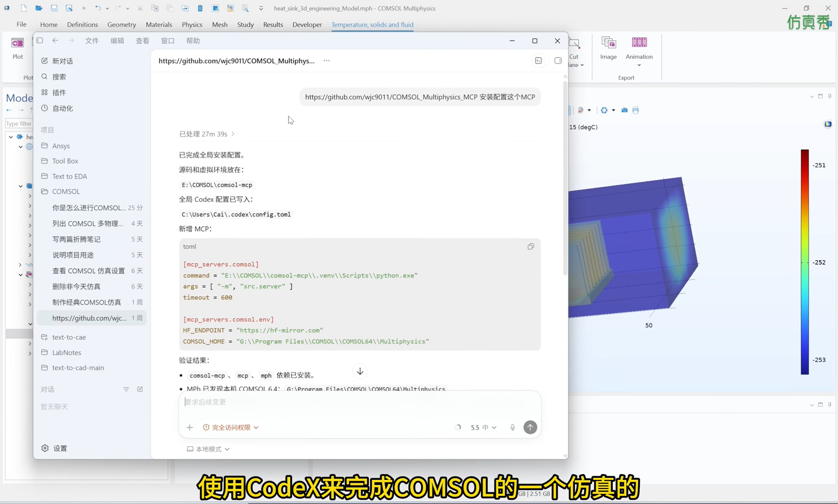838x504 pixels.
Task: Open chat 查看 COMSOL 仿真设置
Action: click(x=92, y=271)
